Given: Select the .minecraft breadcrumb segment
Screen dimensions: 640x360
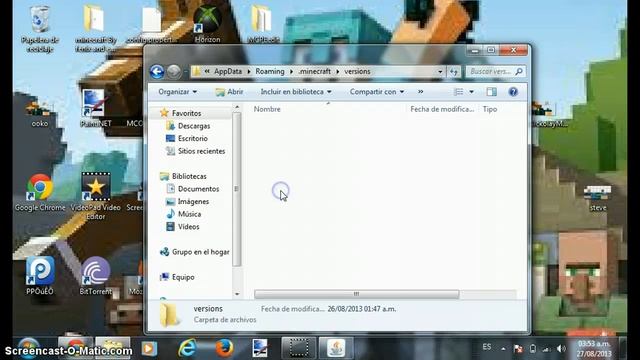Looking at the screenshot, I should [x=315, y=71].
